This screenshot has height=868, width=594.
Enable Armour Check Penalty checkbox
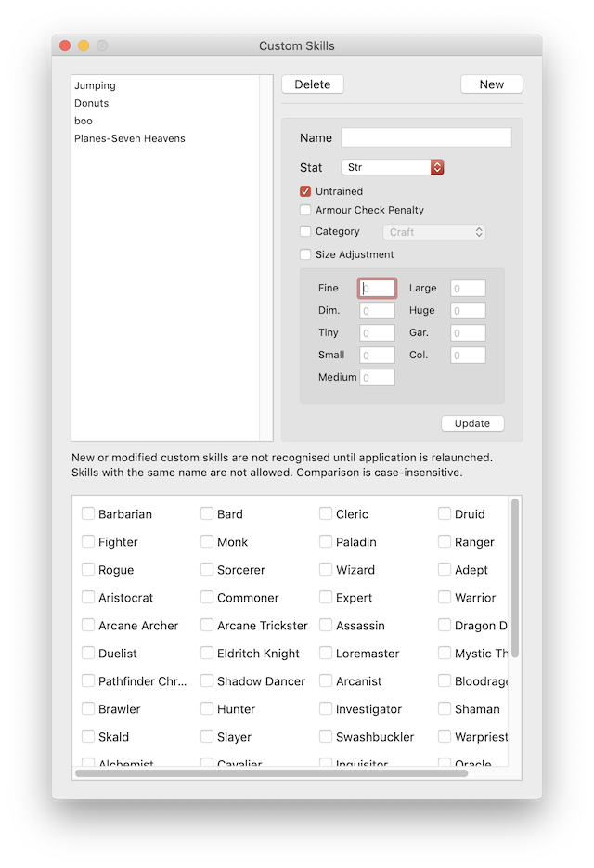(305, 210)
